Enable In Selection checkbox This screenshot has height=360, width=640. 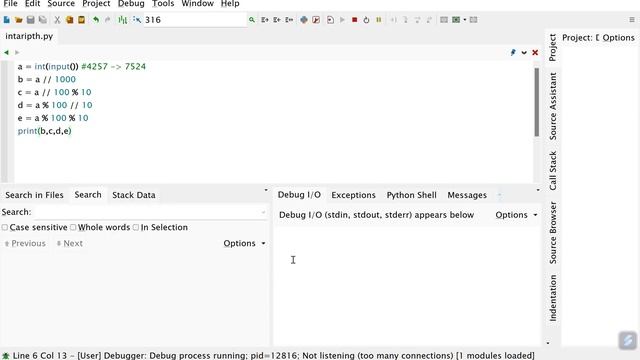tap(136, 227)
